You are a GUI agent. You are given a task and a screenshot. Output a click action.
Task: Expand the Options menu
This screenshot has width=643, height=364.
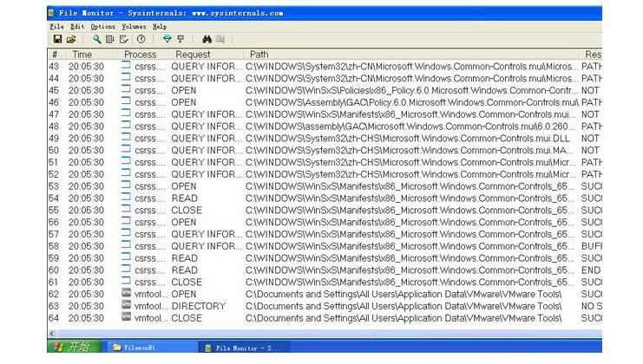point(102,27)
